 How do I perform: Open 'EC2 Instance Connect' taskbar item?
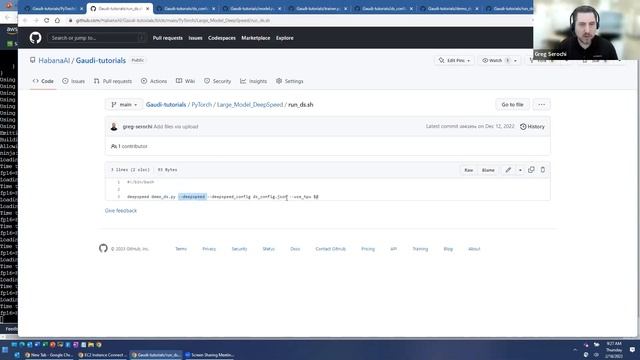point(102,355)
